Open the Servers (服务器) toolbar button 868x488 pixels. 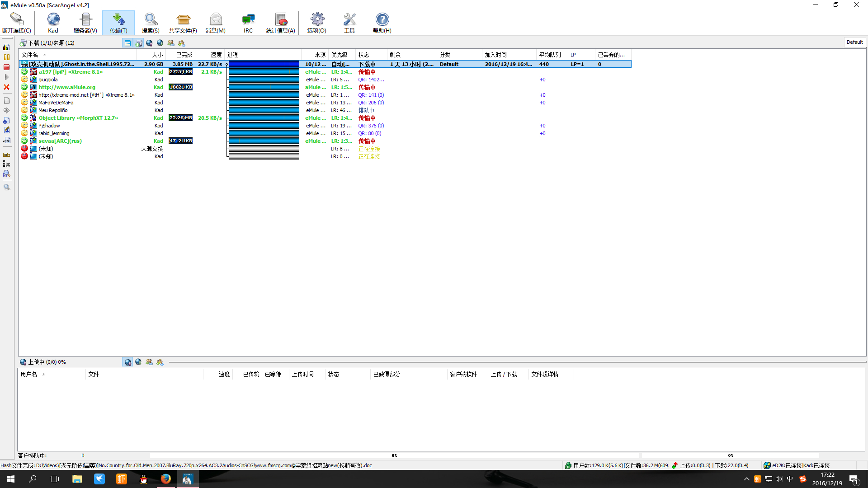click(x=85, y=23)
